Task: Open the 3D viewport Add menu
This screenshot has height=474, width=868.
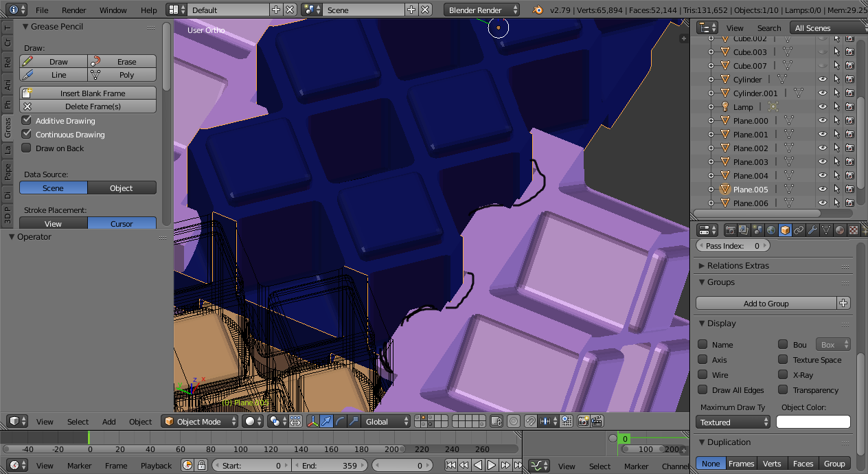Action: 109,422
